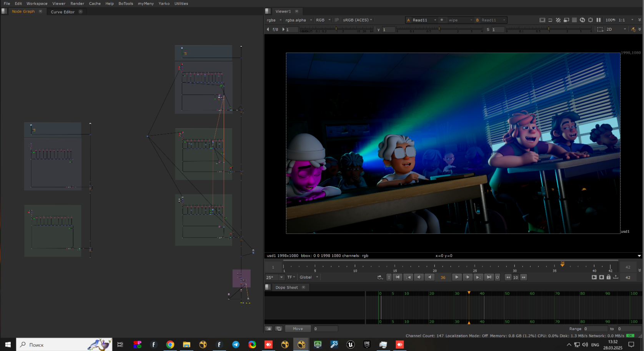Click the playback loop mode icon
Screen dimensions: 644x351
coord(380,277)
